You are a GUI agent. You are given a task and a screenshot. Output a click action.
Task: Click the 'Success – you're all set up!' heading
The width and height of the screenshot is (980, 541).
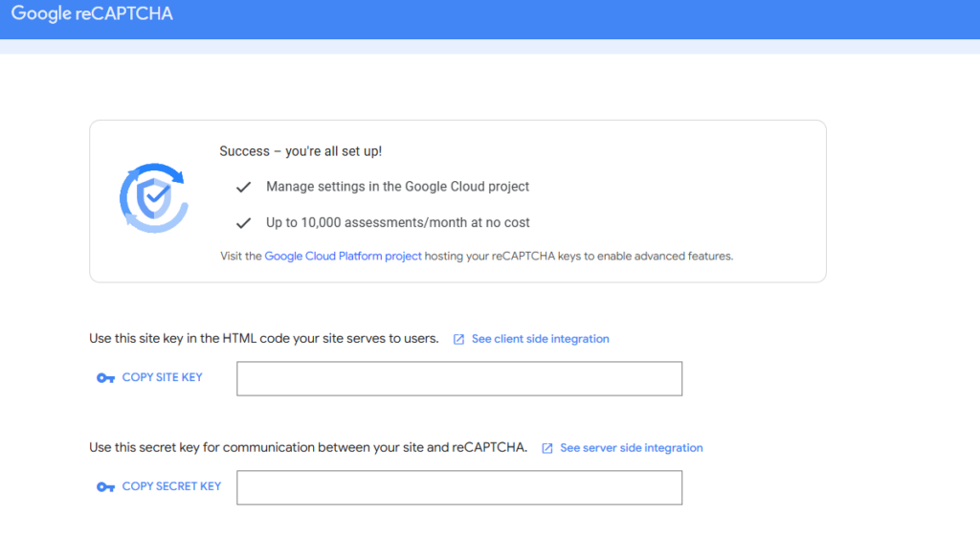pos(301,151)
